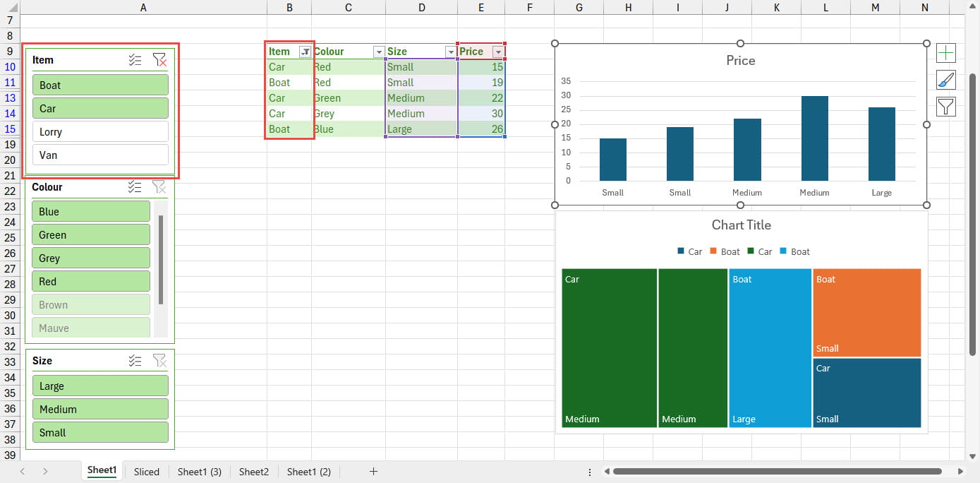Image resolution: width=980 pixels, height=483 pixels.
Task: Click the sheet tab options dots icon
Action: click(x=590, y=472)
